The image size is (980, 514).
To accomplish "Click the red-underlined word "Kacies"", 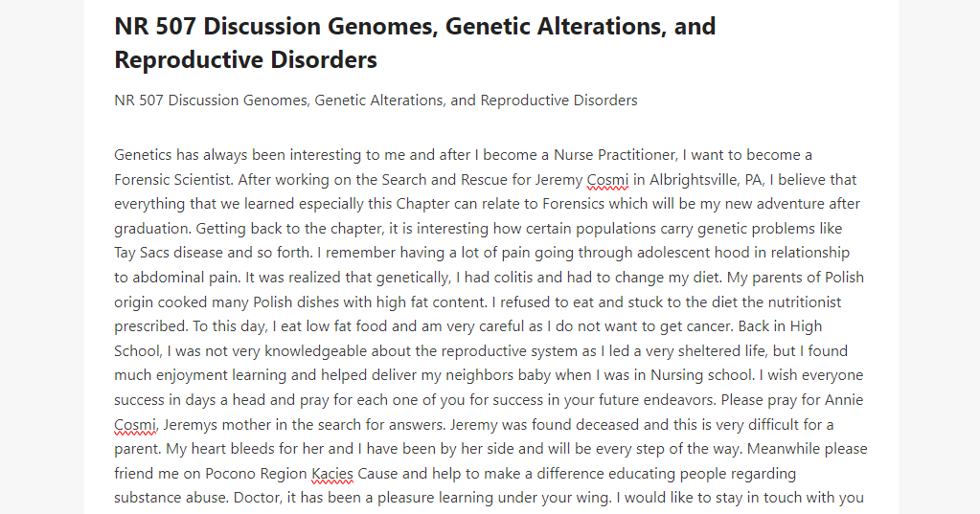I will [x=332, y=474].
